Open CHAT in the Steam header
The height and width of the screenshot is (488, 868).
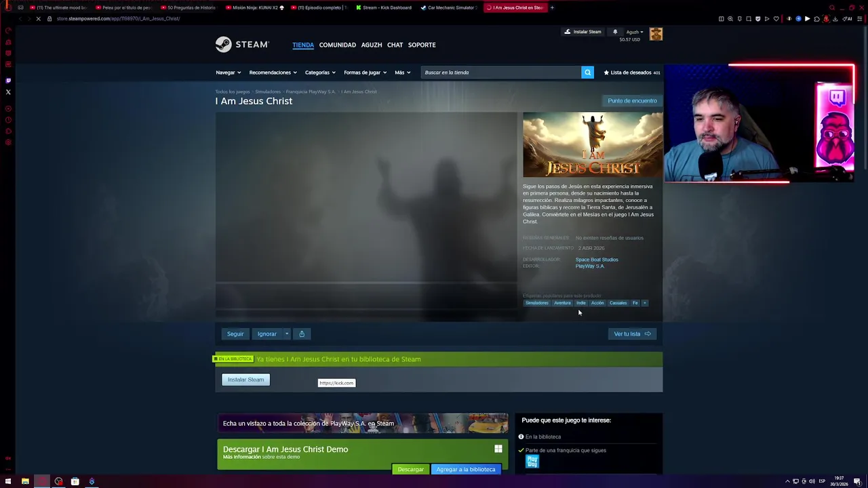(x=395, y=45)
